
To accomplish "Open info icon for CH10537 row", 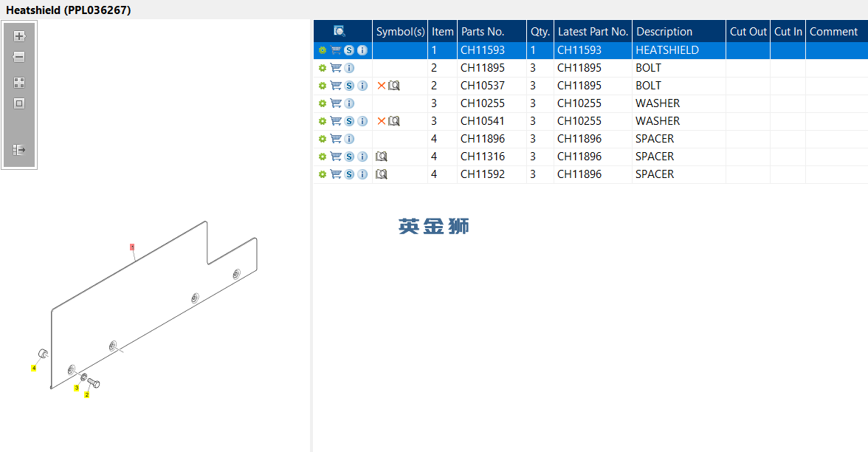I will [x=362, y=86].
